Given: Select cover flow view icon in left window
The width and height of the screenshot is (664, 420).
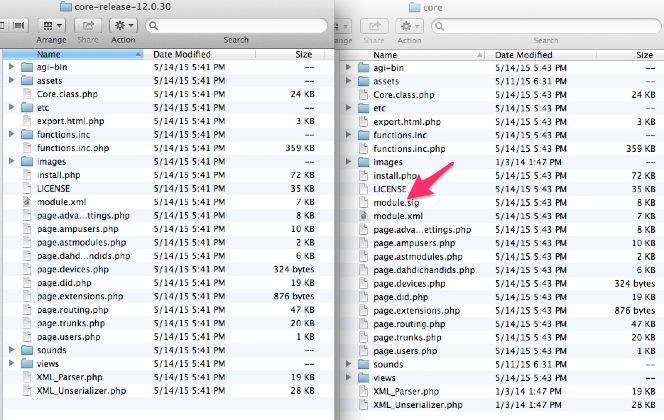Looking at the screenshot, I should 19,26.
